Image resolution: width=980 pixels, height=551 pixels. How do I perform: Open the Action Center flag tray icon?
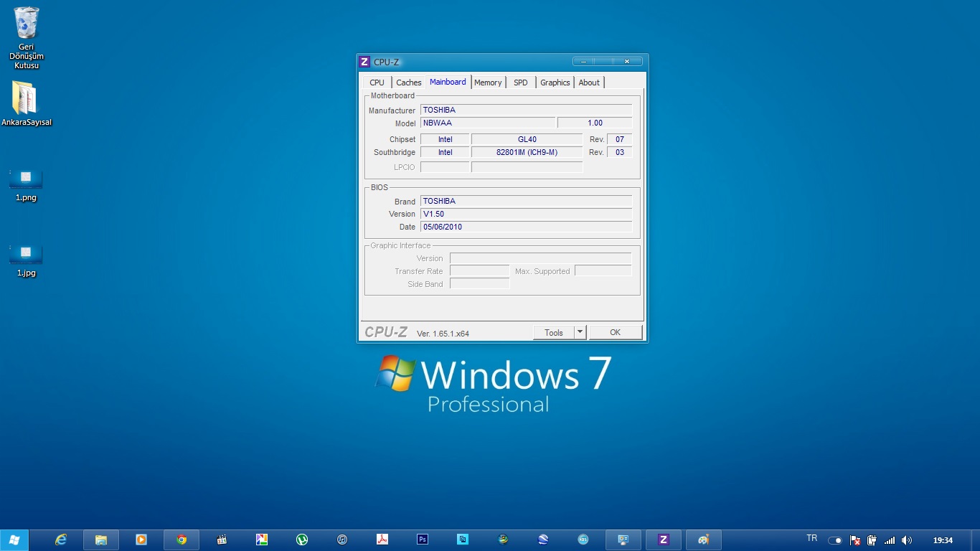tap(854, 540)
